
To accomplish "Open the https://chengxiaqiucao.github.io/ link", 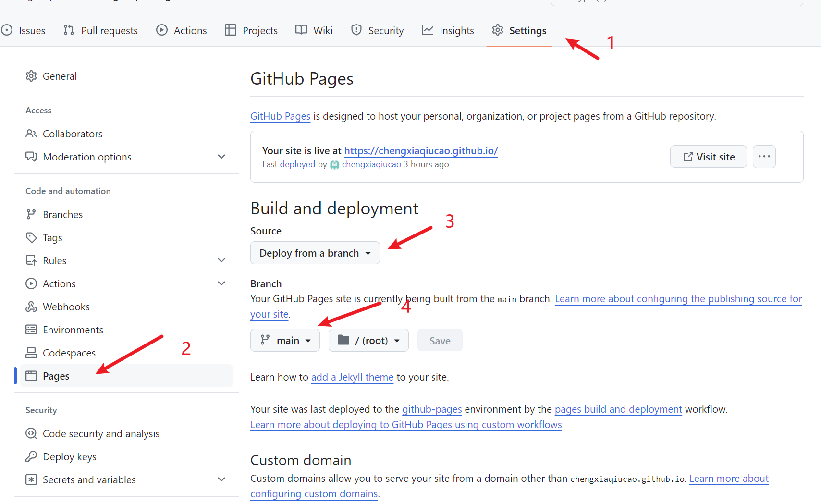I will click(421, 150).
